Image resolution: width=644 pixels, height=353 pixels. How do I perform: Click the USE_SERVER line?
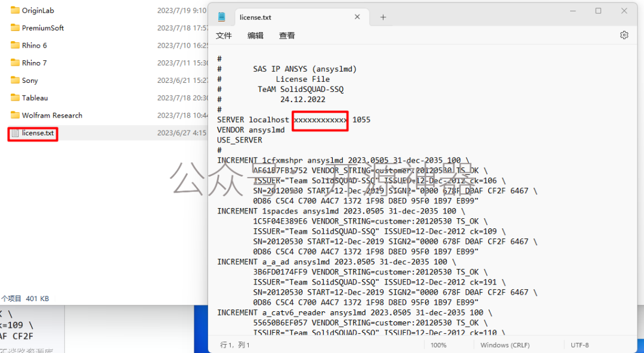[x=240, y=140]
